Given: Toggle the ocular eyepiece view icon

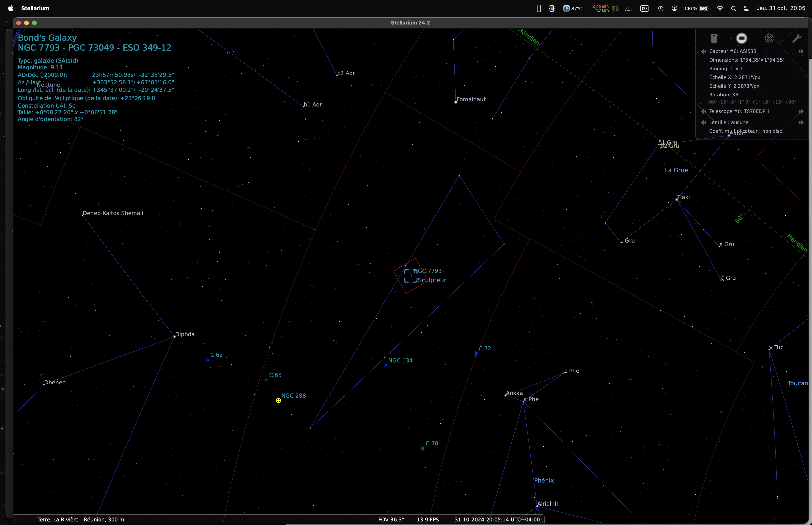Looking at the screenshot, I should [714, 38].
